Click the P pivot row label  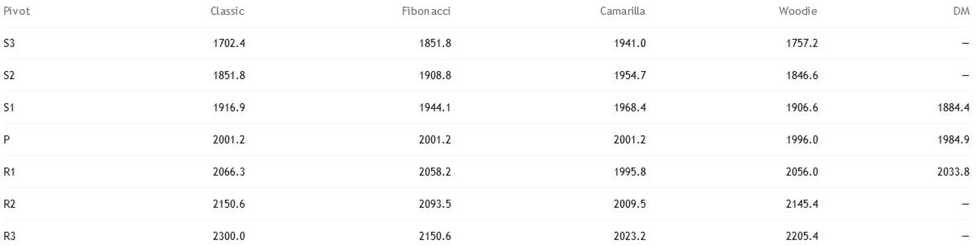pyautogui.click(x=6, y=140)
